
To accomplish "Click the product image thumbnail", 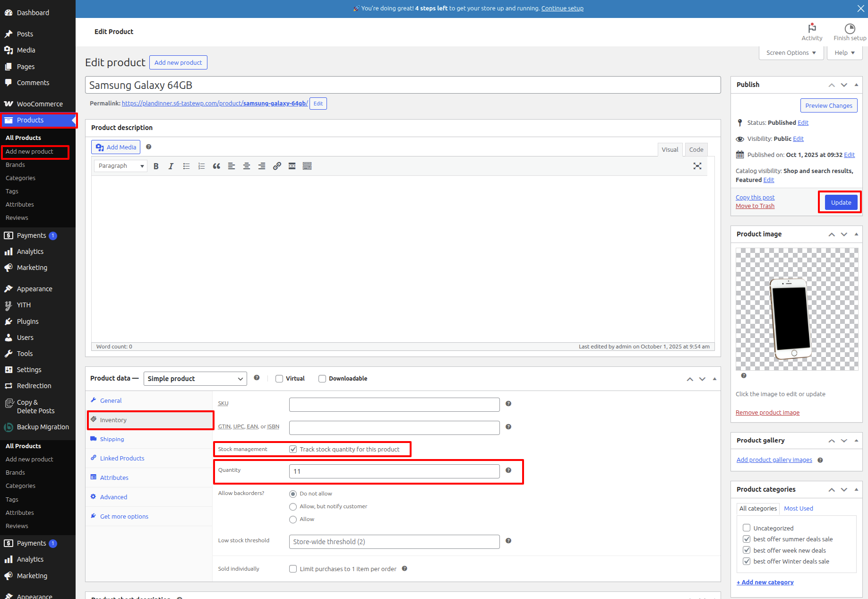I will click(797, 309).
